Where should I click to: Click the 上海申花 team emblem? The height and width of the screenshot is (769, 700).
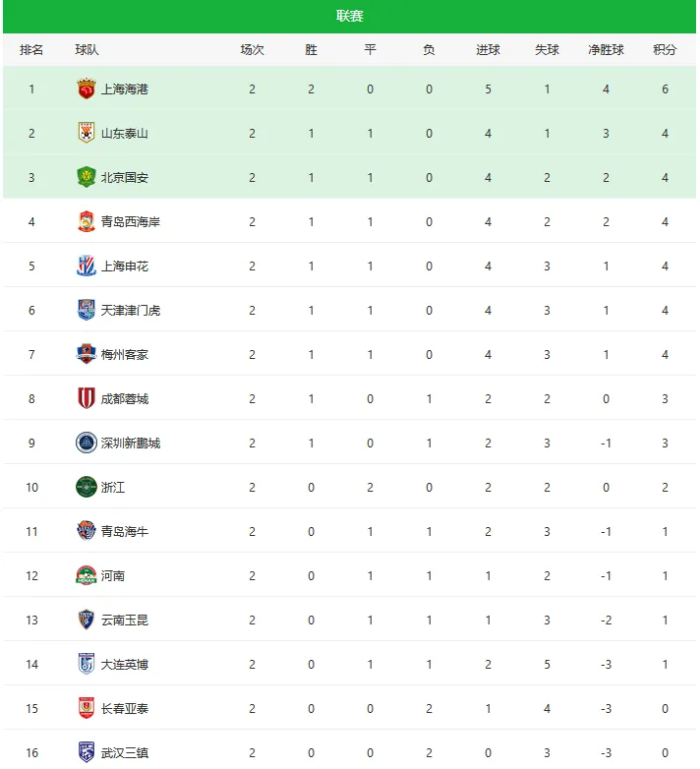[87, 266]
